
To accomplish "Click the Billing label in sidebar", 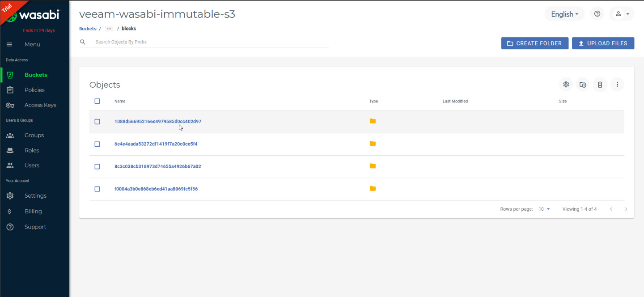I will (x=33, y=211).
